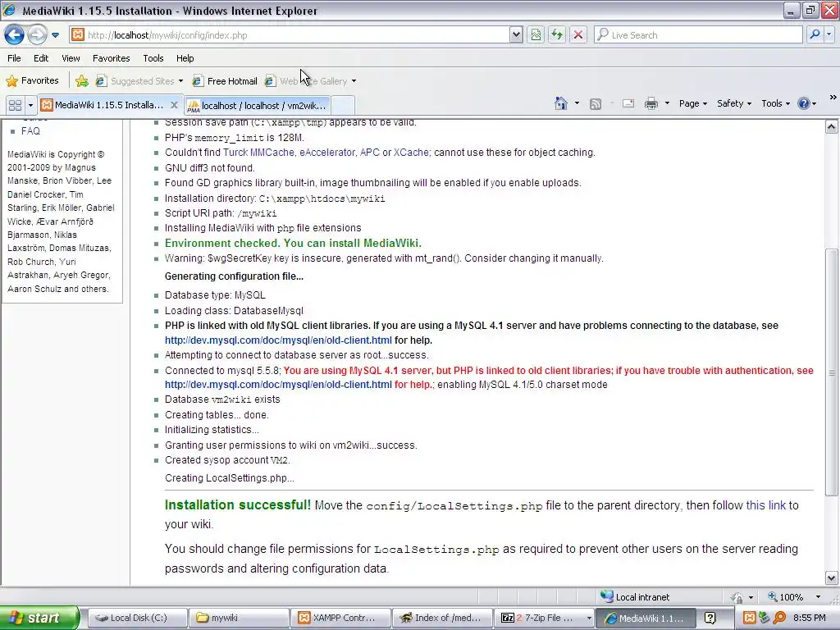
Task: Open the command bar Tools menu
Action: (775, 103)
